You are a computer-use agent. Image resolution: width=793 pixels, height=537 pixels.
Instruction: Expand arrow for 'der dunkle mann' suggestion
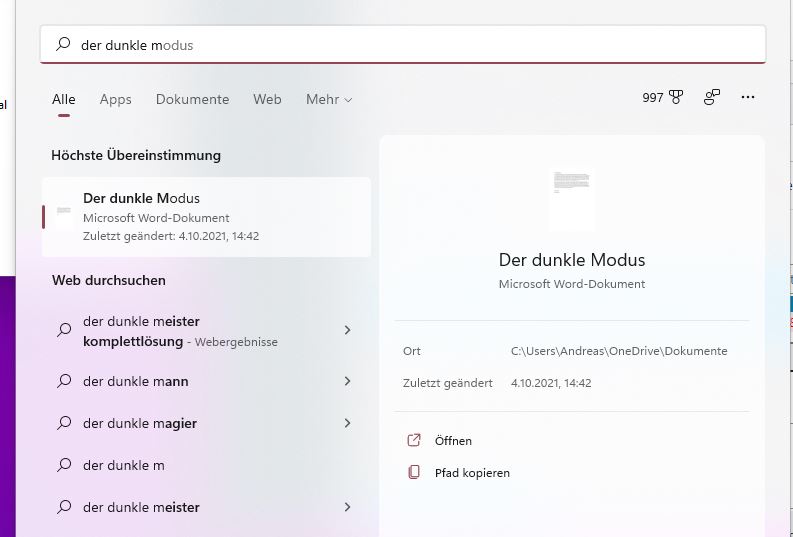coord(347,381)
